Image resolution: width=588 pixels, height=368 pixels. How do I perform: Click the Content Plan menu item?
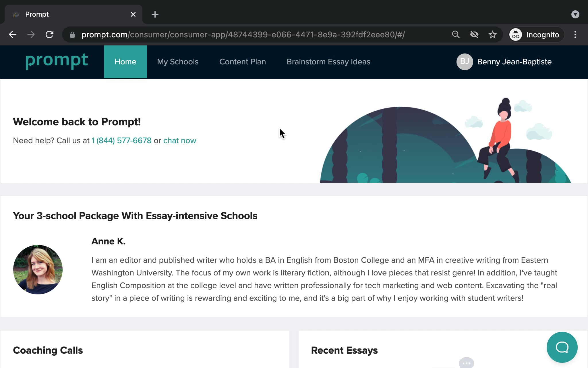pos(243,62)
